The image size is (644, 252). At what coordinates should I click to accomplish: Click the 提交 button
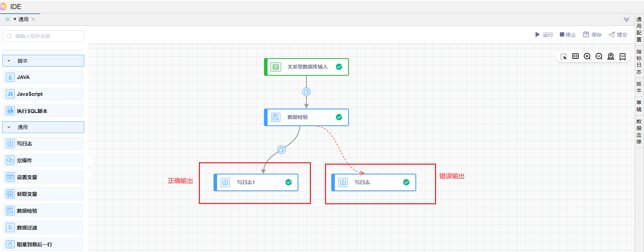click(x=618, y=35)
